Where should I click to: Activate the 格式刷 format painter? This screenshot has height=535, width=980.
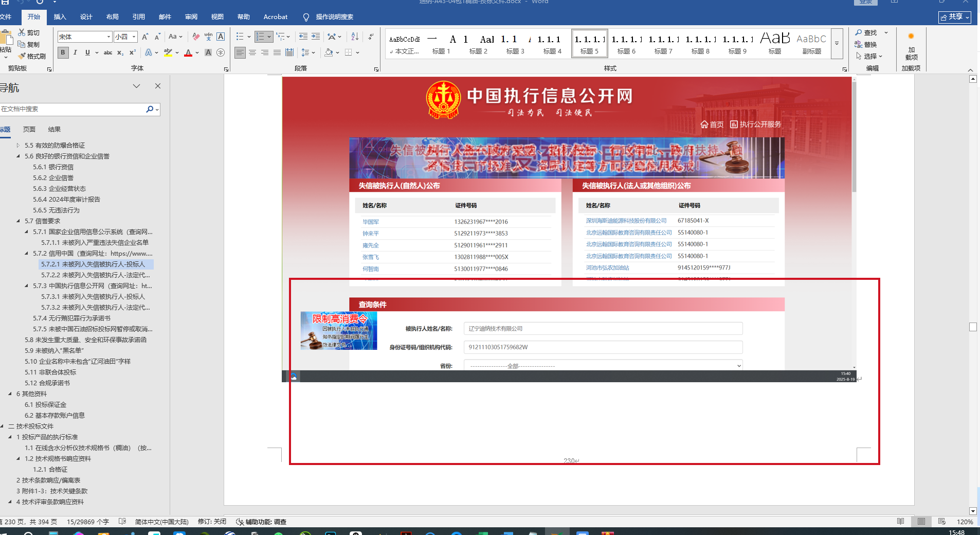coord(32,56)
